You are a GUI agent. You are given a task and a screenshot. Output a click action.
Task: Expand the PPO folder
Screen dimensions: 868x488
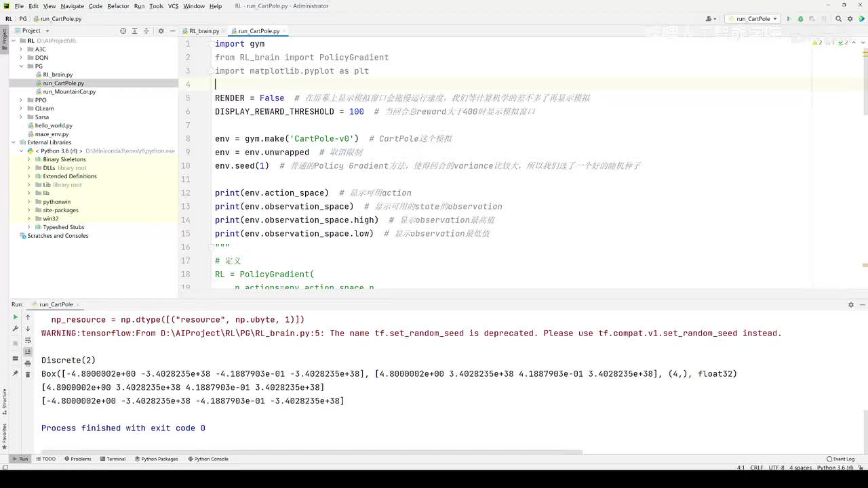pyautogui.click(x=22, y=100)
